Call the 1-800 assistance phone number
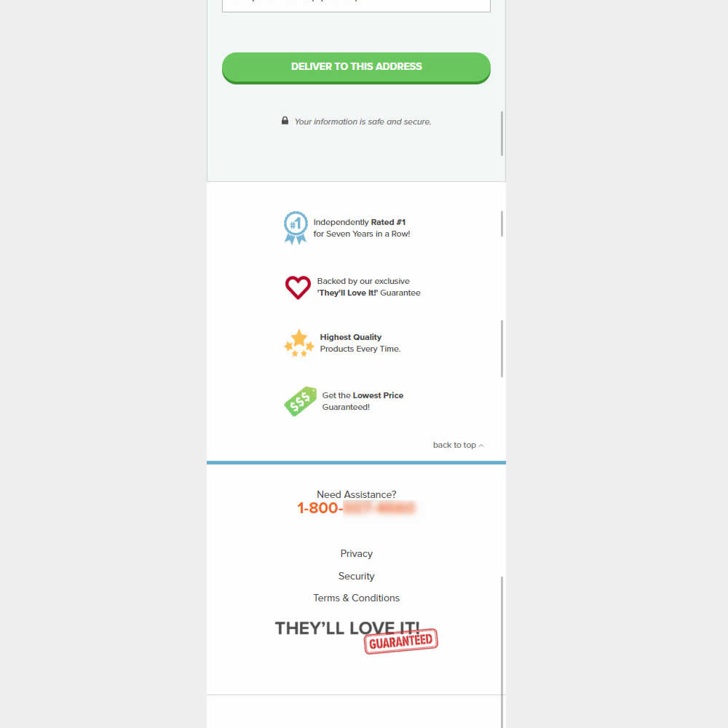The width and height of the screenshot is (728, 728). pos(356,508)
